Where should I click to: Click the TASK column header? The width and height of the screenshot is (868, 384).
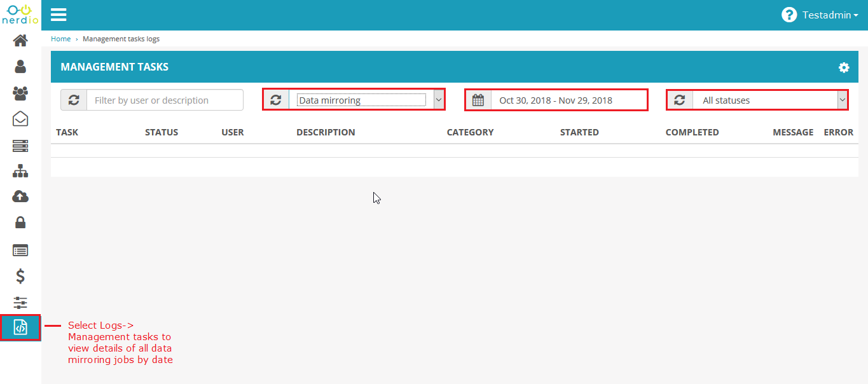tap(67, 132)
